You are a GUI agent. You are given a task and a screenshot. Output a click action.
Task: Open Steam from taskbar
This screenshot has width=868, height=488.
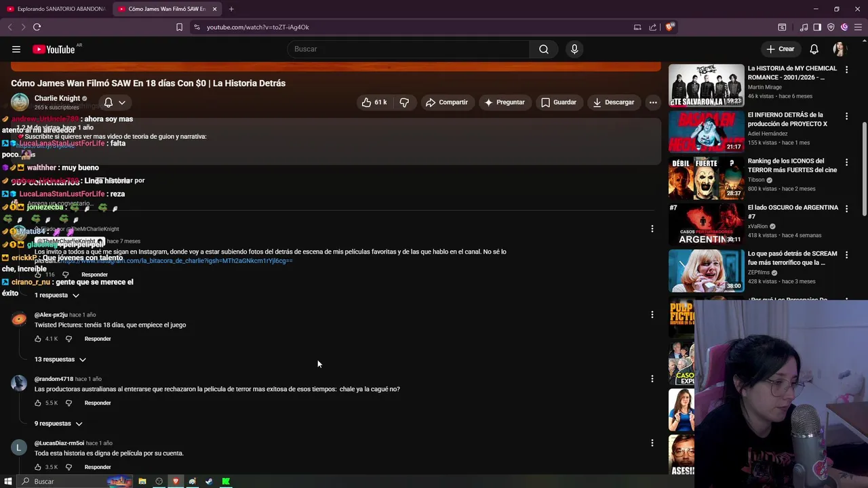coord(209,481)
